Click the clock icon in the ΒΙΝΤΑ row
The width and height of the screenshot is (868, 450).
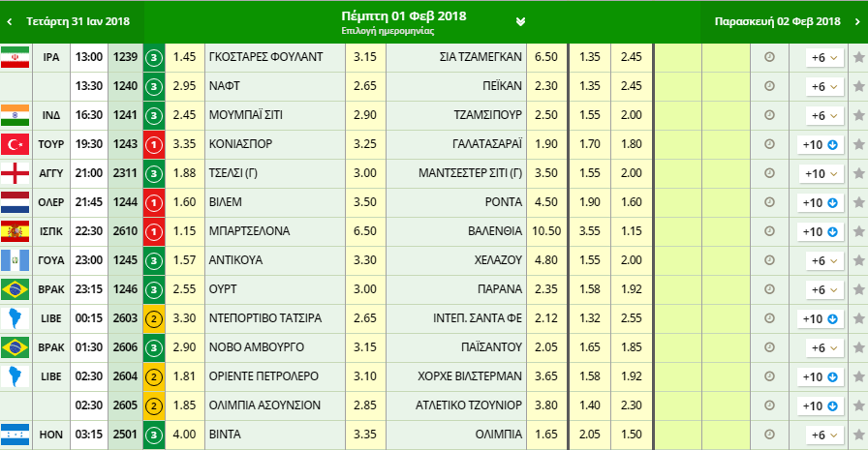click(770, 435)
